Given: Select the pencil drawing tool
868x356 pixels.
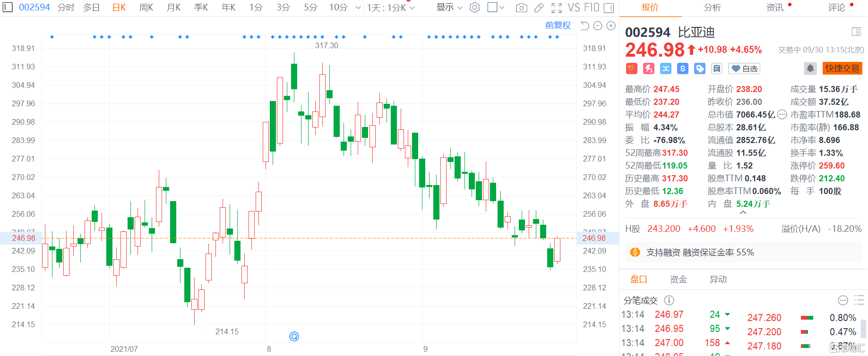Looking at the screenshot, I should (x=539, y=8).
